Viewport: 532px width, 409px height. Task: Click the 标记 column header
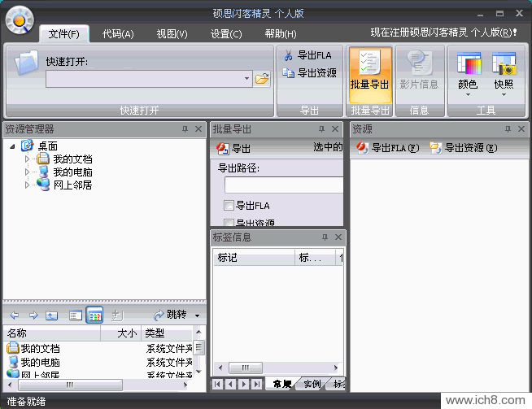click(x=254, y=258)
